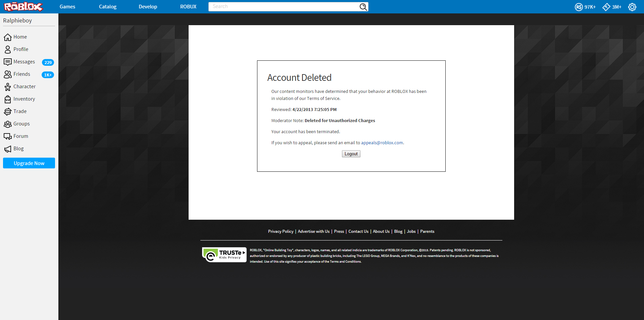644x320 pixels.
Task: Open the Catalog menu
Action: click(x=108, y=7)
